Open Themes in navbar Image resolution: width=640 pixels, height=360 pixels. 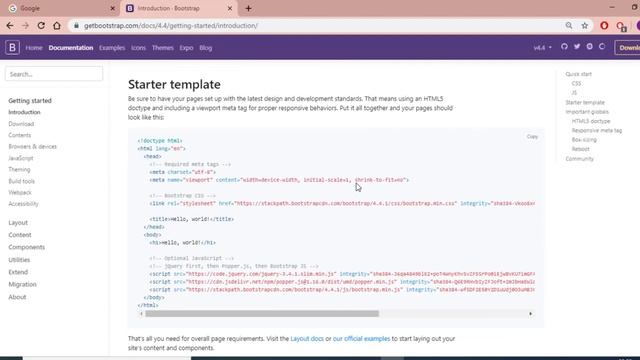[x=162, y=48]
